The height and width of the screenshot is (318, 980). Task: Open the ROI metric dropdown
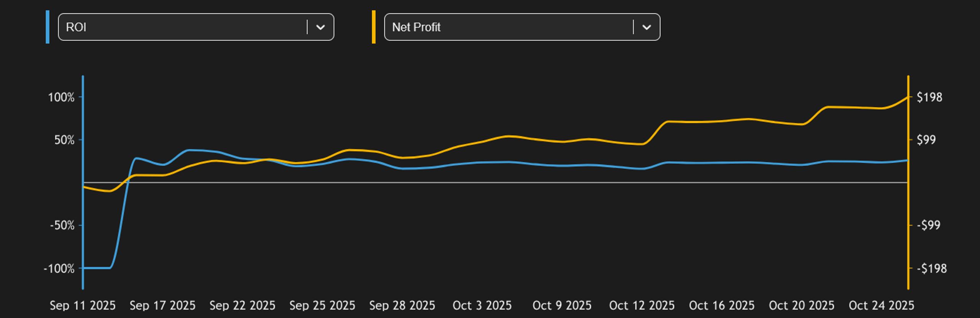coord(196,27)
